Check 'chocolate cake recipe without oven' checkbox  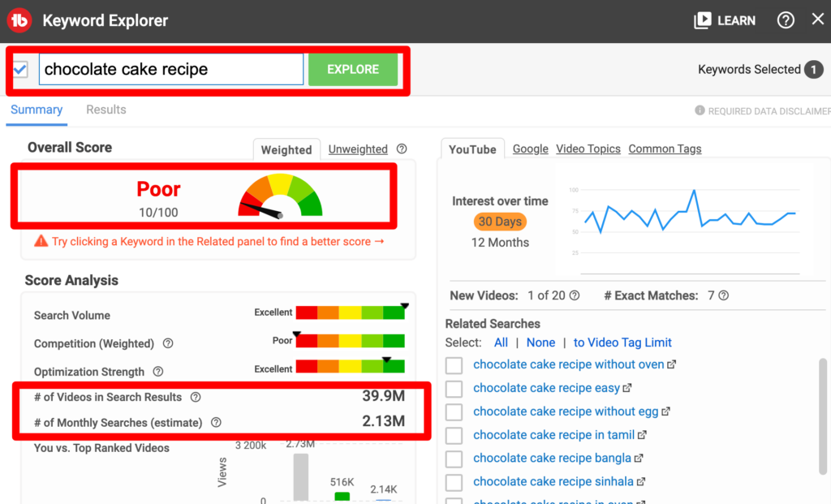pos(454,365)
